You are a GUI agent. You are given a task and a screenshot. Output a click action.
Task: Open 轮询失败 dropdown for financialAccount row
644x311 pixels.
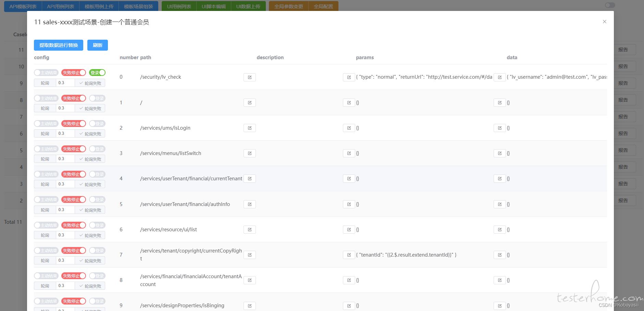(90, 286)
